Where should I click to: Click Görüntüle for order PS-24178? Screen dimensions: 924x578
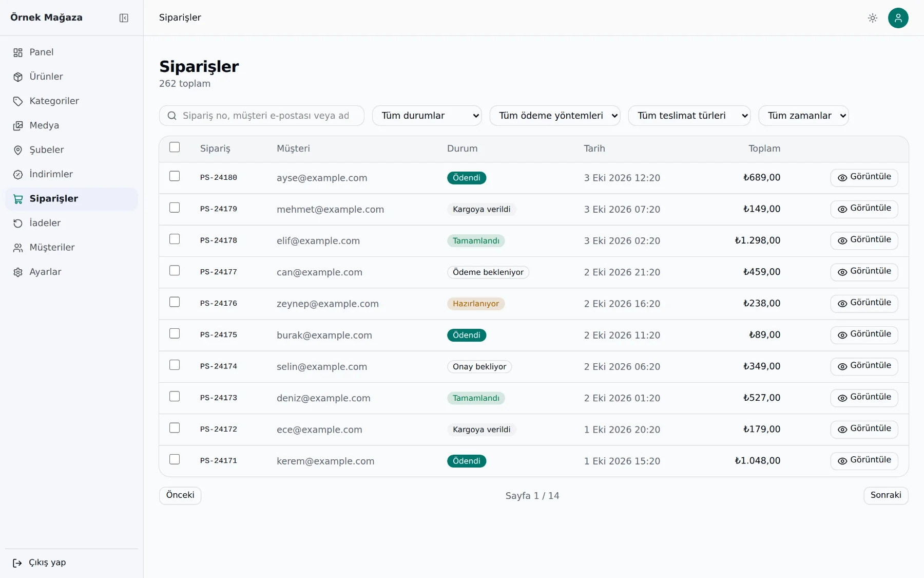pyautogui.click(x=864, y=240)
